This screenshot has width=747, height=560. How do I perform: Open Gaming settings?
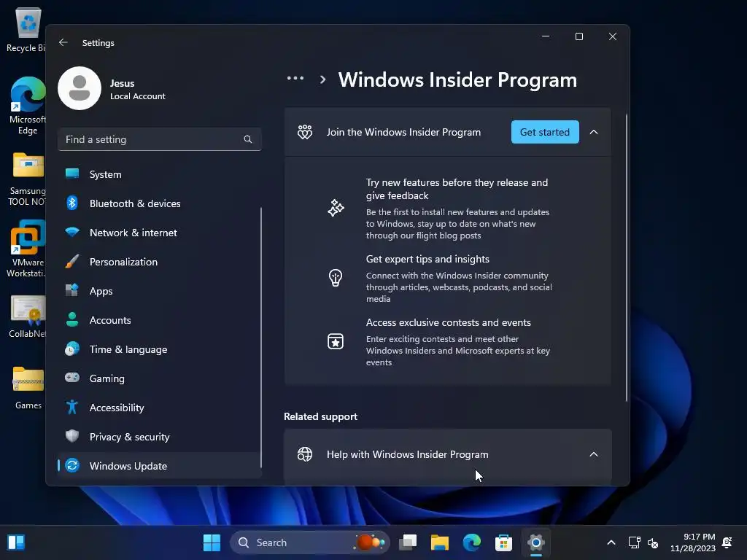tap(159, 378)
